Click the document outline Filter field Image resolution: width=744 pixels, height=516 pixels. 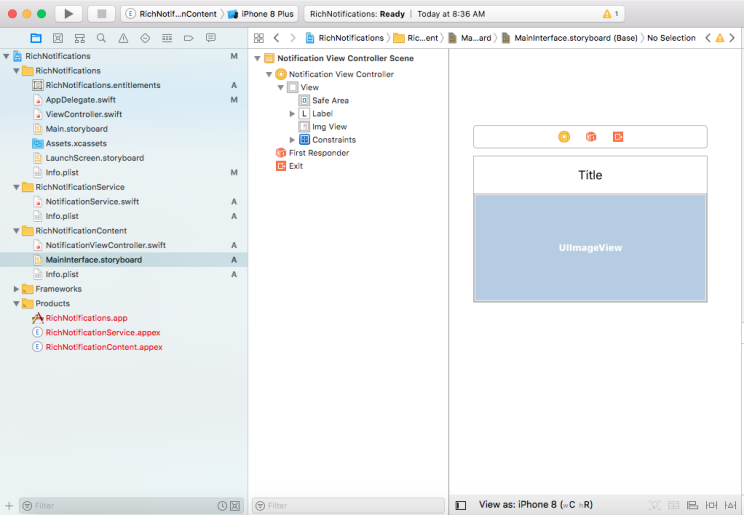pyautogui.click(x=348, y=506)
